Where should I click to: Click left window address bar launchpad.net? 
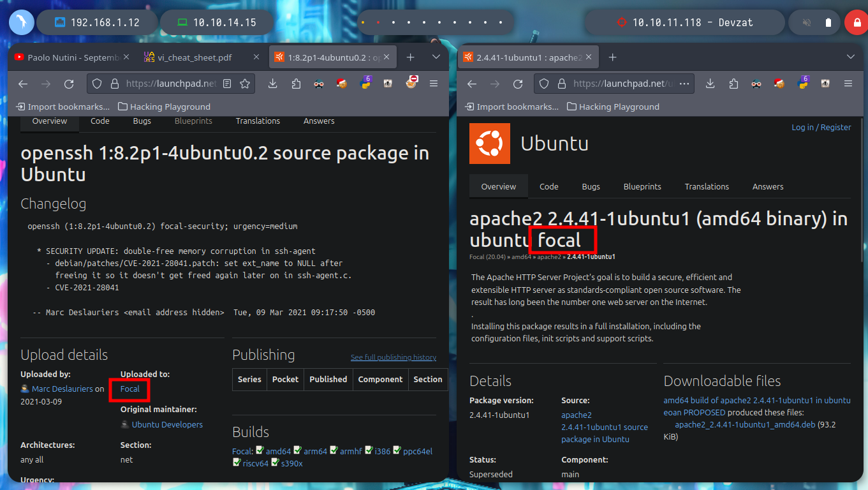[171, 84]
